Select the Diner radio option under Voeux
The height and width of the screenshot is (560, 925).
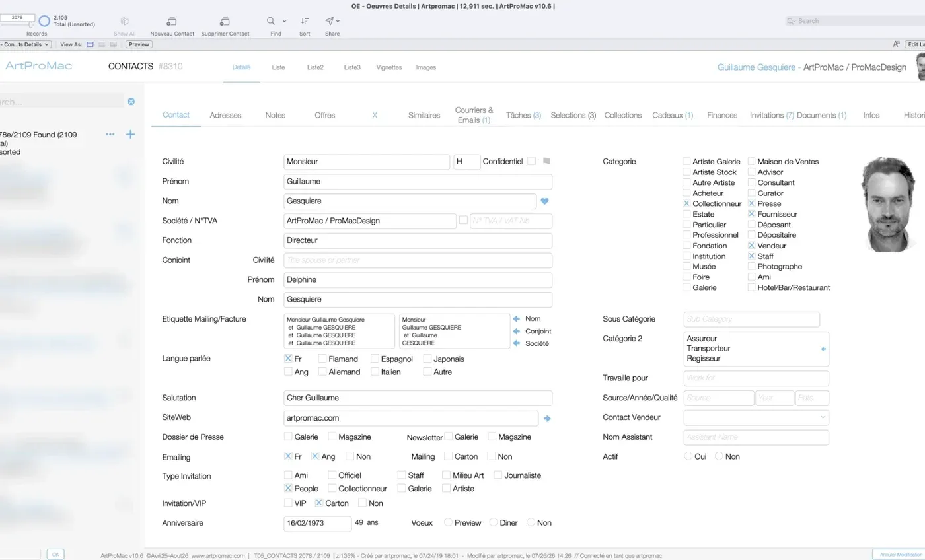tap(493, 522)
